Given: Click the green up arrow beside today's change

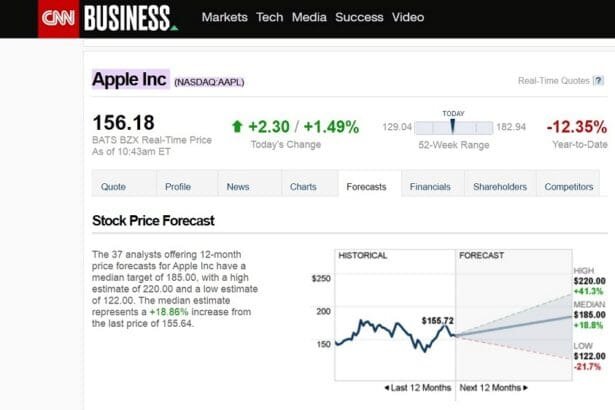Looking at the screenshot, I should pos(236,127).
